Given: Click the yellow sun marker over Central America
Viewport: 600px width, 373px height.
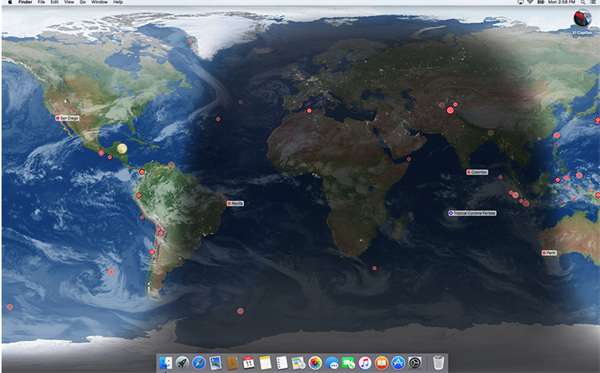Looking at the screenshot, I should 122,148.
